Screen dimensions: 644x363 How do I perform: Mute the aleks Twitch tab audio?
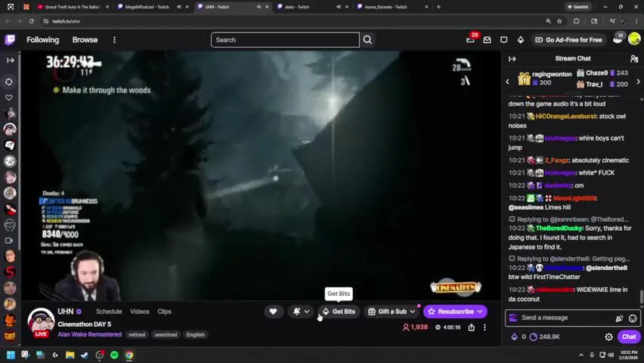pyautogui.click(x=338, y=7)
